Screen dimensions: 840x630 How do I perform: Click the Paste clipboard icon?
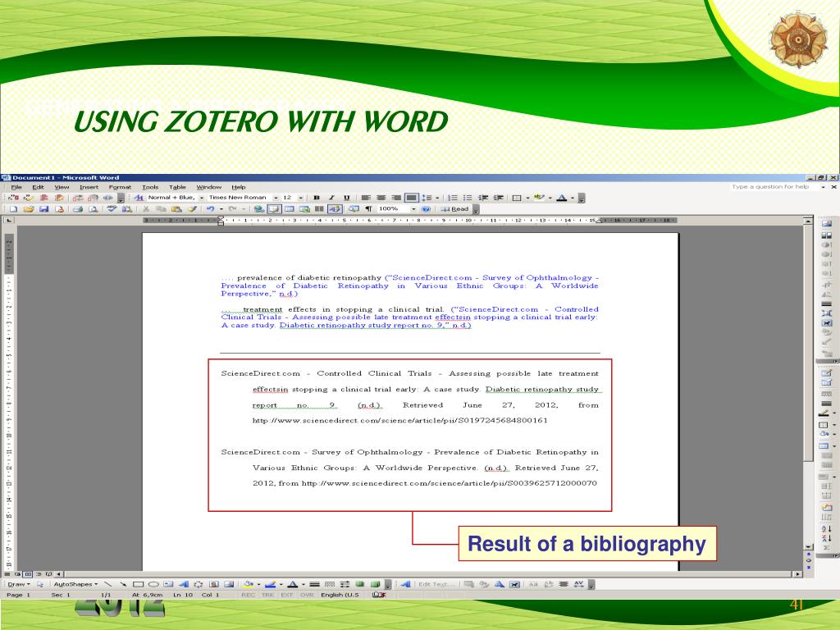coord(176,209)
